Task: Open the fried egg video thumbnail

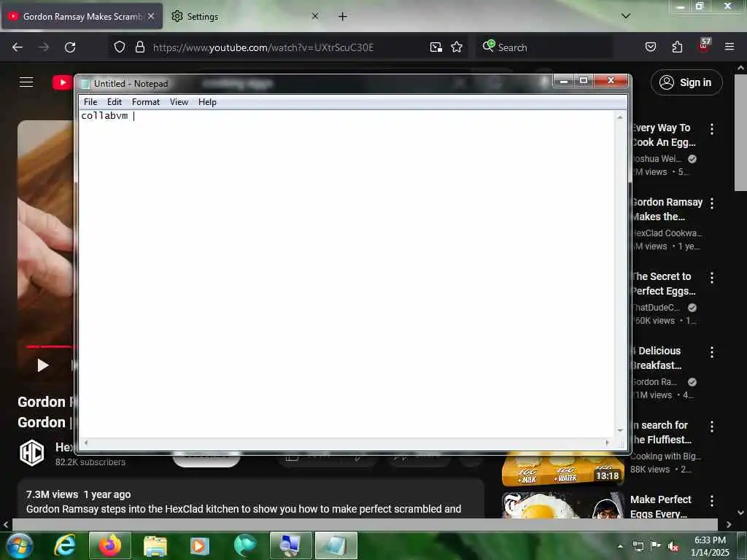Action: pos(563,506)
